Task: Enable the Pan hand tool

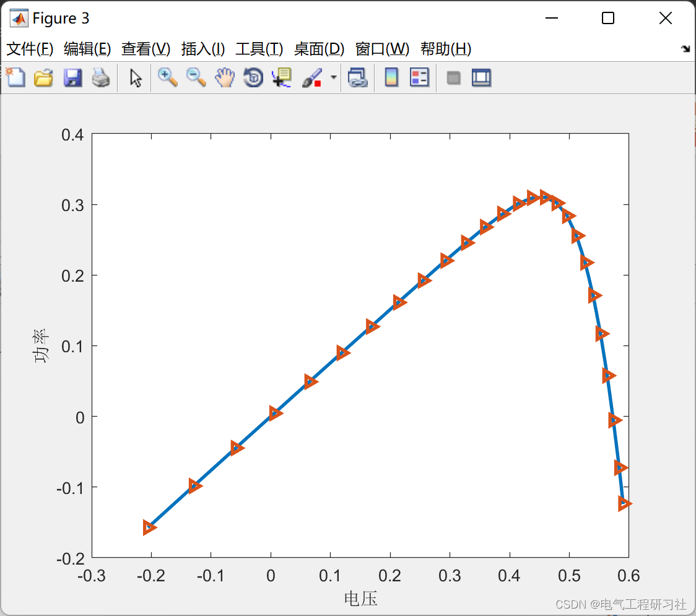Action: pos(225,78)
